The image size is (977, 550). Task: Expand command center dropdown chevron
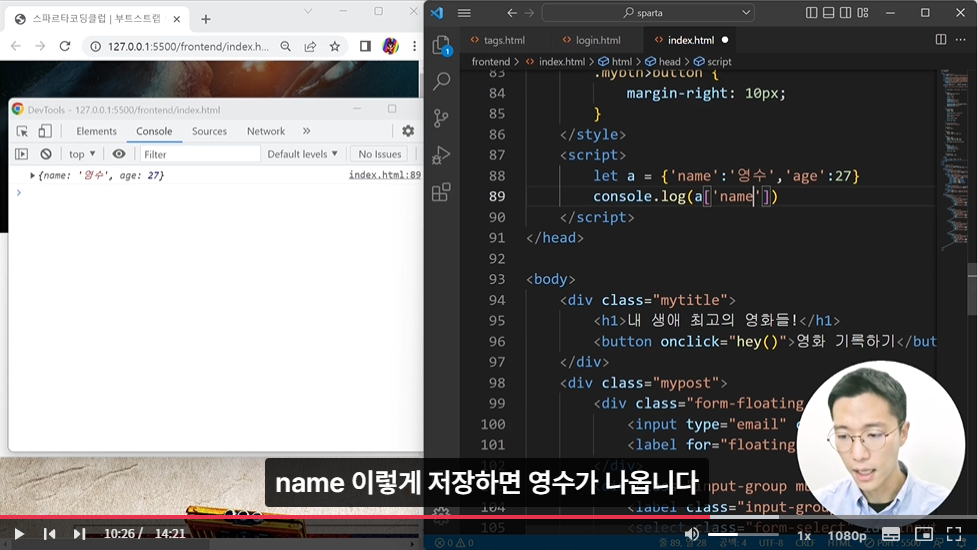(x=746, y=12)
